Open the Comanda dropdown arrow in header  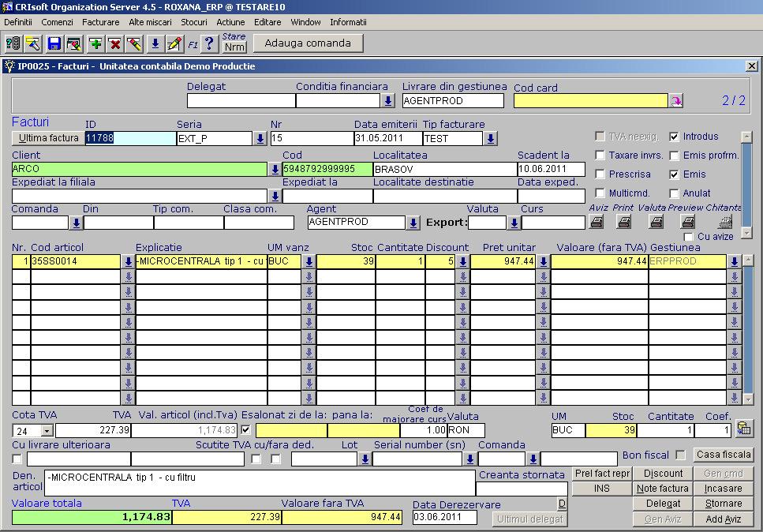click(76, 223)
